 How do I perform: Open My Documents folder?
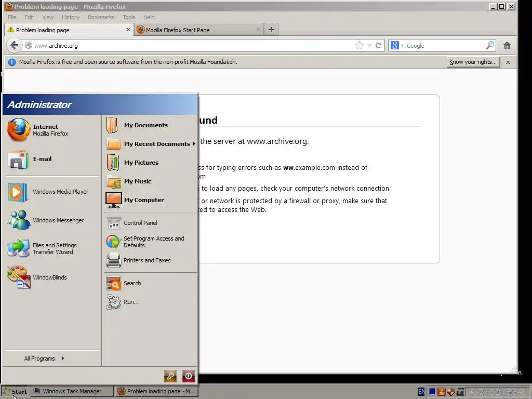point(150,125)
